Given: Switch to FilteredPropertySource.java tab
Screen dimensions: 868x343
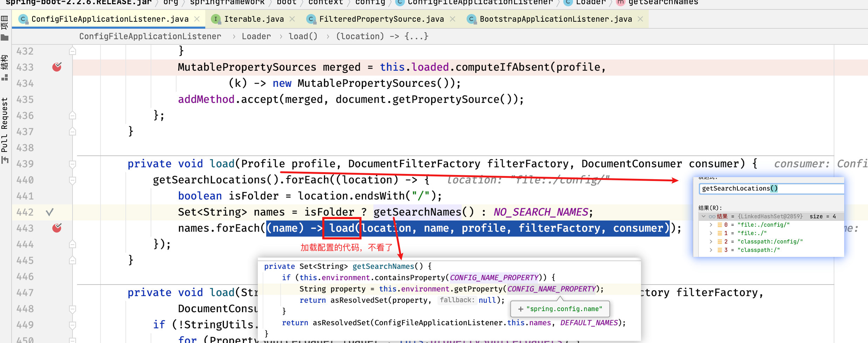Looking at the screenshot, I should 381,19.
